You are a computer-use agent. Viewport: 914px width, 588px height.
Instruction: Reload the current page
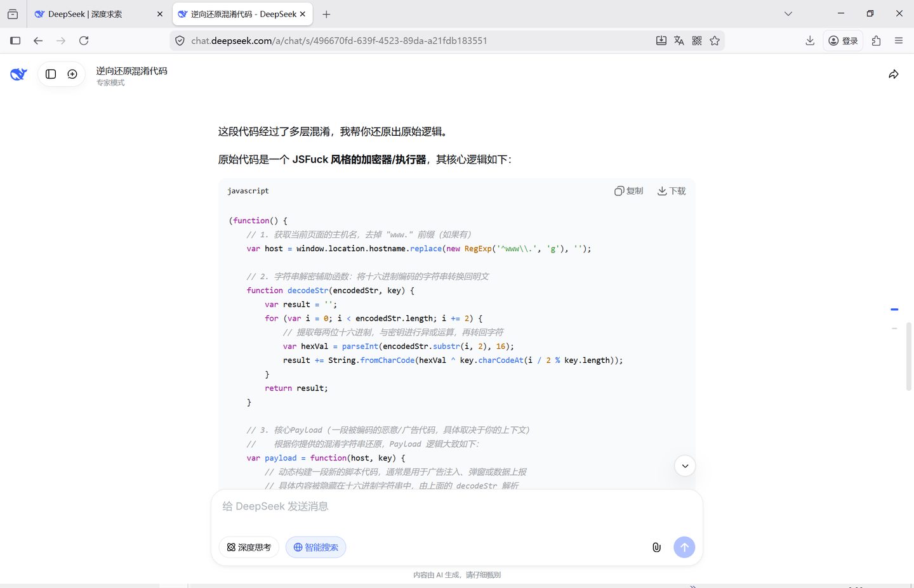[x=84, y=41]
